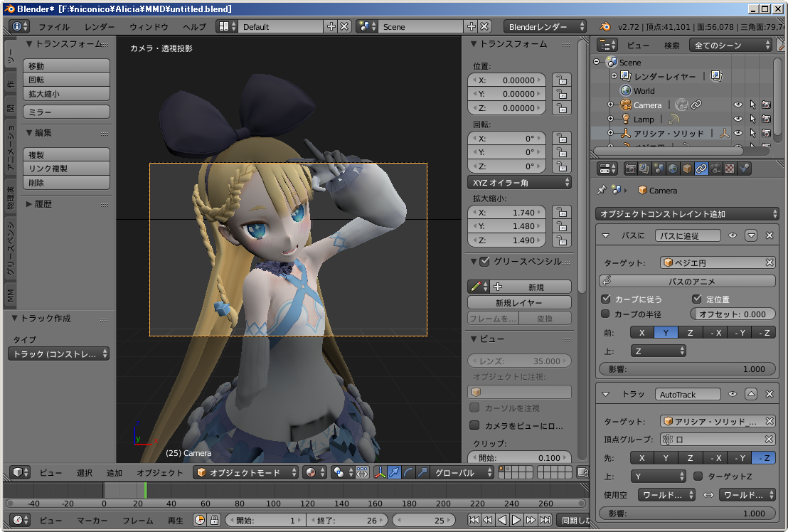Click the パスのアニメ button
This screenshot has width=788, height=532.
(687, 282)
